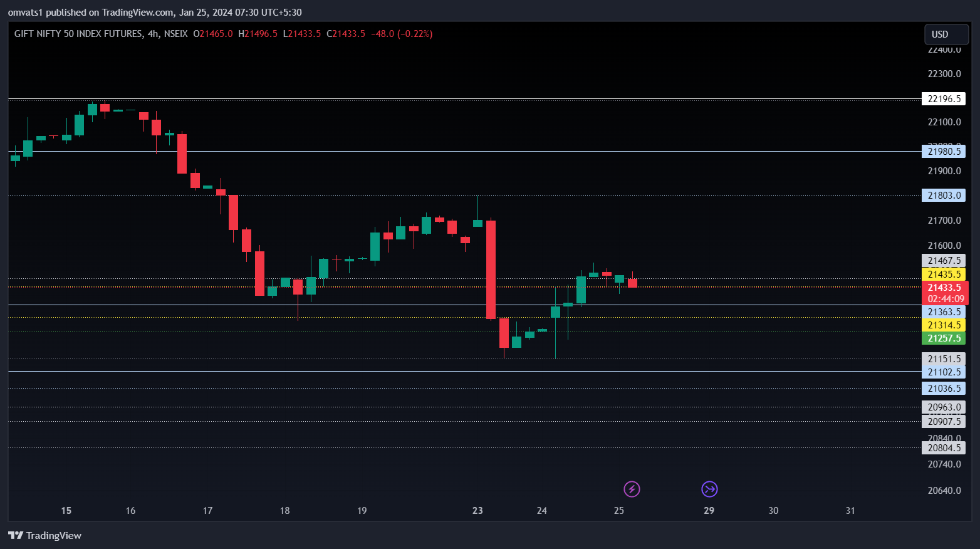Select the 21151.5 price level label
This screenshot has height=549, width=980.
coord(944,359)
